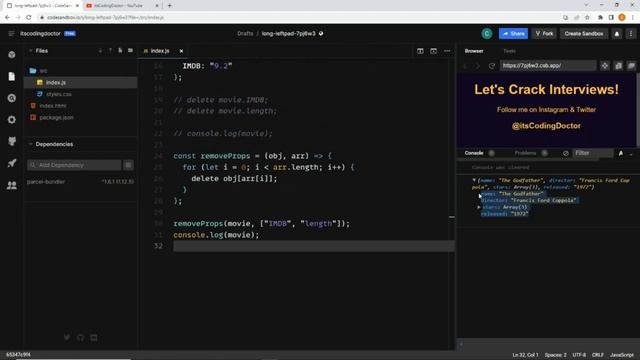Click the crosshair icon beside preview URL
Image resolution: width=640 pixels, height=360 pixels.
(605, 66)
